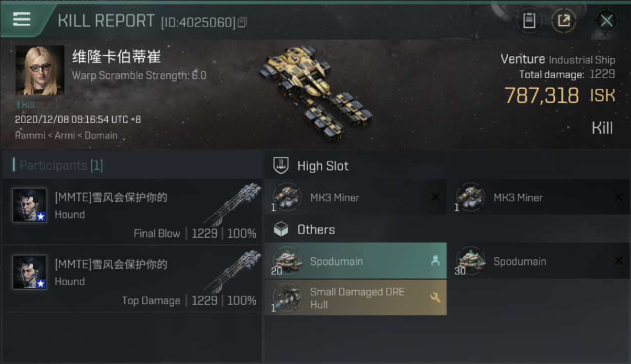
Task: View the victim pilot portrait
Action: coord(40,70)
